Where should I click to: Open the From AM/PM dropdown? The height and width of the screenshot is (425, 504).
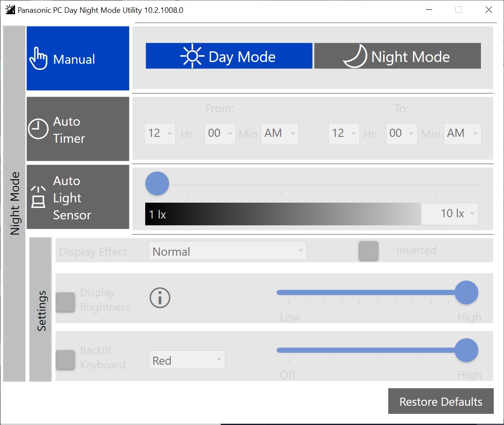tap(279, 133)
